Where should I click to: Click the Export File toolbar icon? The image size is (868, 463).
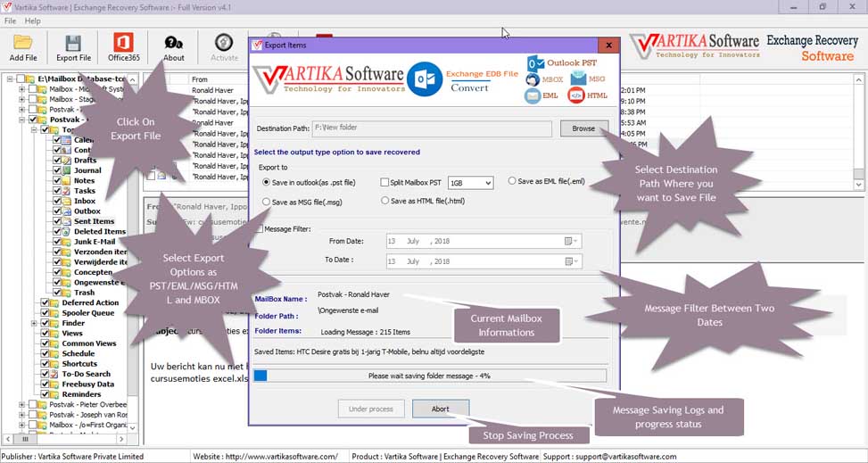(74, 43)
